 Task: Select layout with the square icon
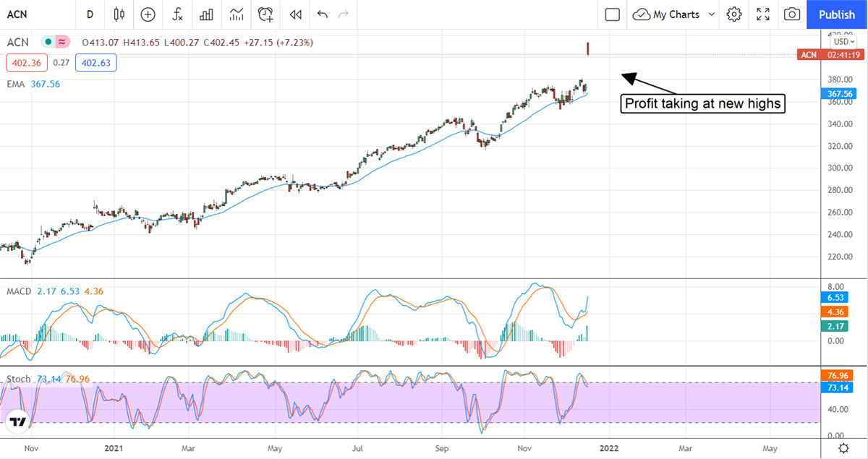point(613,14)
